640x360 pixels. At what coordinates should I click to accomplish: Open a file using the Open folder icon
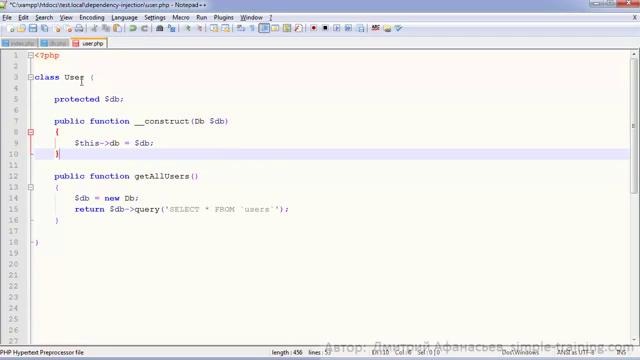tap(22, 28)
